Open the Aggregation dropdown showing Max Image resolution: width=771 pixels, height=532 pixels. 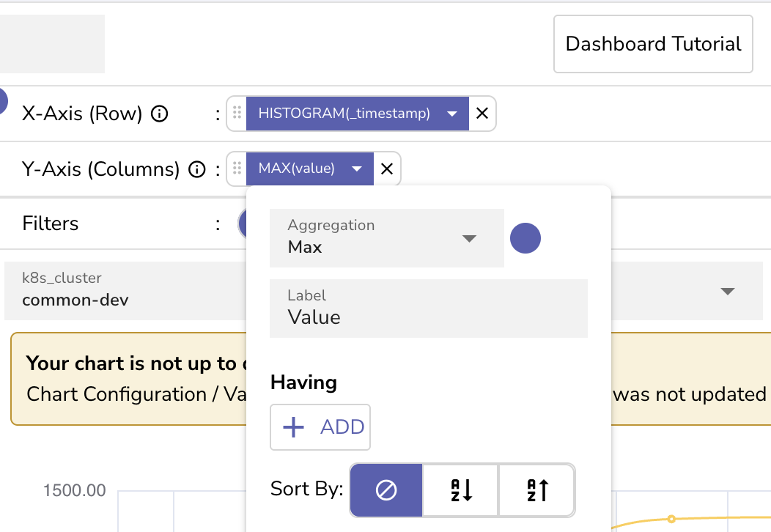click(x=468, y=238)
